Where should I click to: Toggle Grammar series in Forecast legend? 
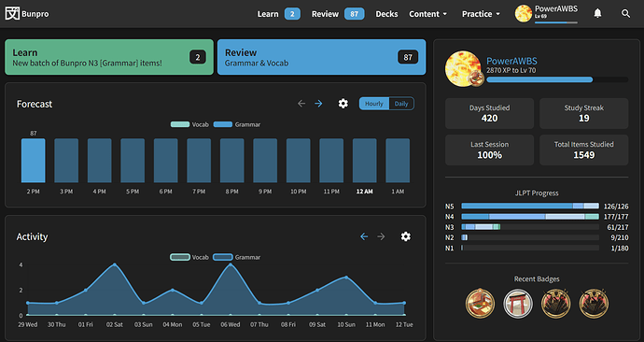[237, 124]
